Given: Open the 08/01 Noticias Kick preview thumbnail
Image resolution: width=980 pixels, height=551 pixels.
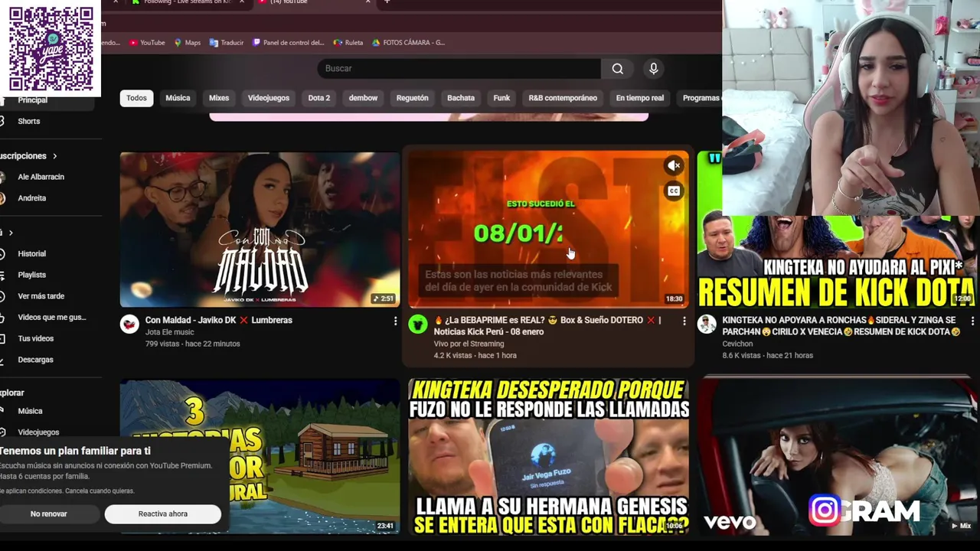Looking at the screenshot, I should pyautogui.click(x=548, y=230).
